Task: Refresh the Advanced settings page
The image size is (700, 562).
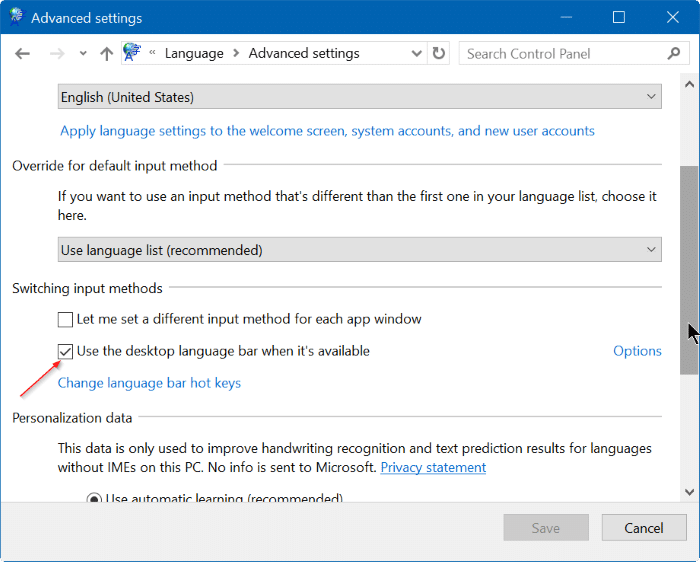Action: coord(438,54)
